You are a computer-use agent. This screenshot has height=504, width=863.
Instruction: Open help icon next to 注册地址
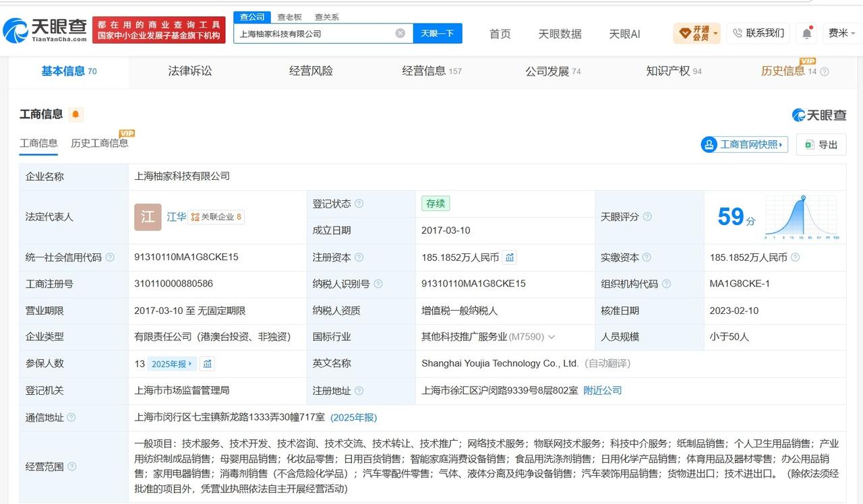pyautogui.click(x=359, y=391)
